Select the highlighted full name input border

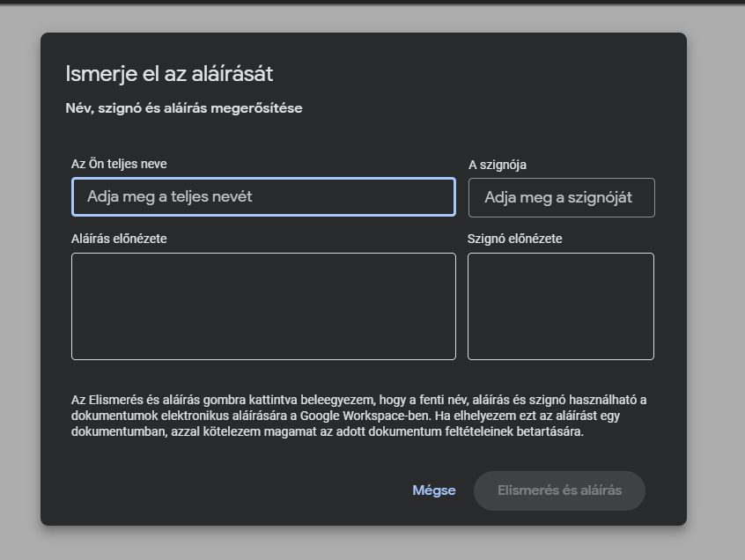[x=262, y=180]
